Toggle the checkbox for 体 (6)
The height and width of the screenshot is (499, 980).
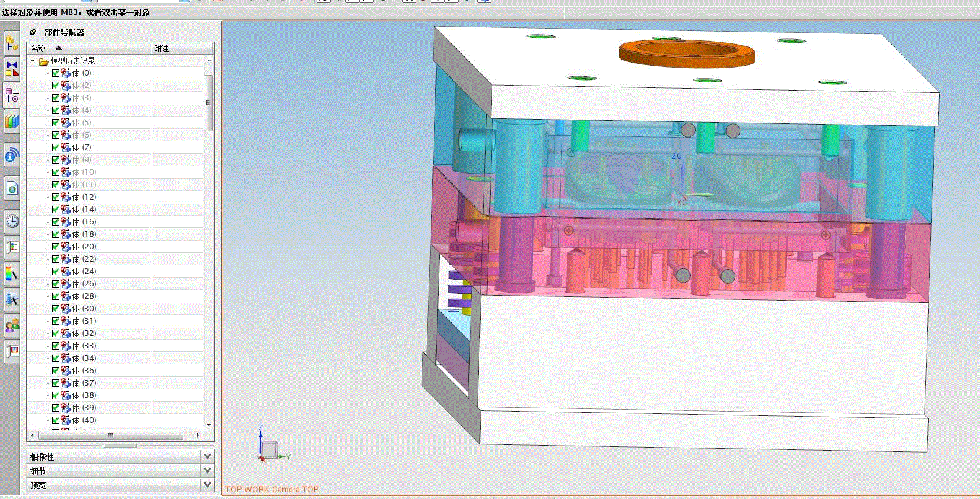click(x=56, y=135)
